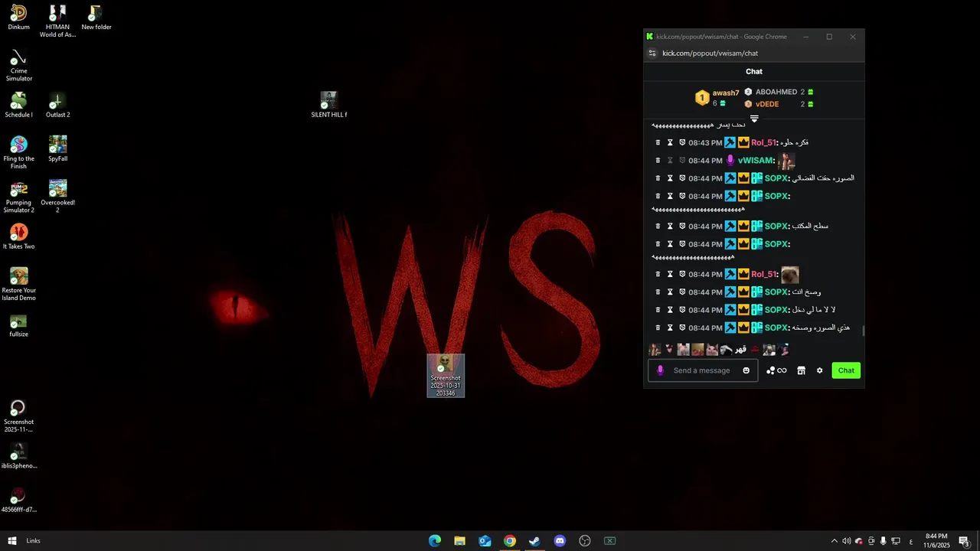Show hidden system tray icons
The height and width of the screenshot is (551, 980).
[x=835, y=541]
